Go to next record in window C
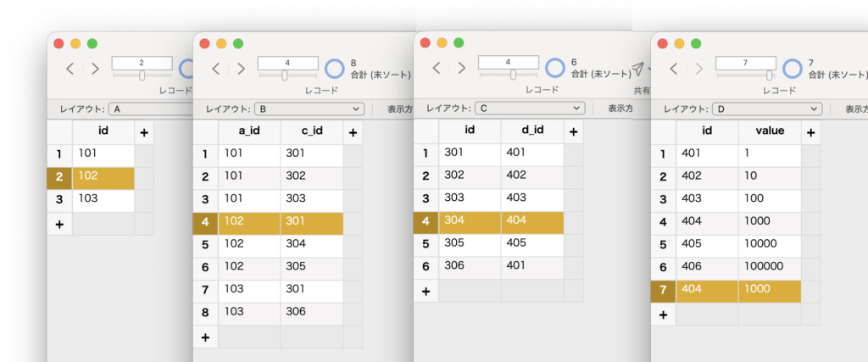Screen dimensions: 868x362 [461, 68]
